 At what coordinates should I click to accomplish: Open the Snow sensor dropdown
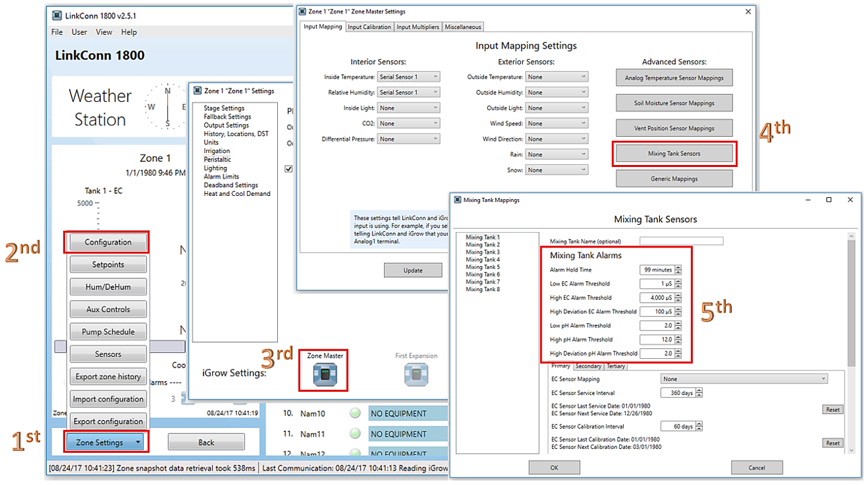click(x=557, y=170)
